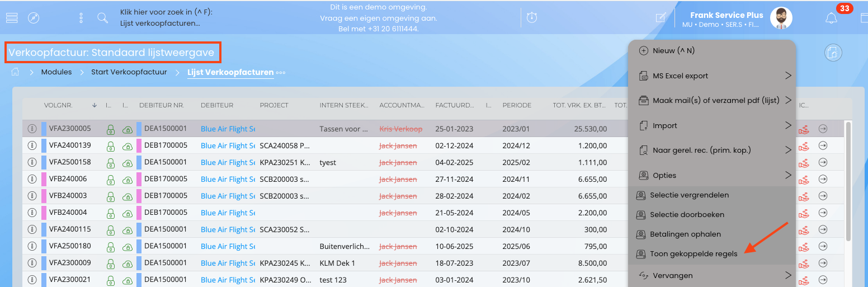
Task: Click red payment hand icon on 795,00 row
Action: click(804, 246)
